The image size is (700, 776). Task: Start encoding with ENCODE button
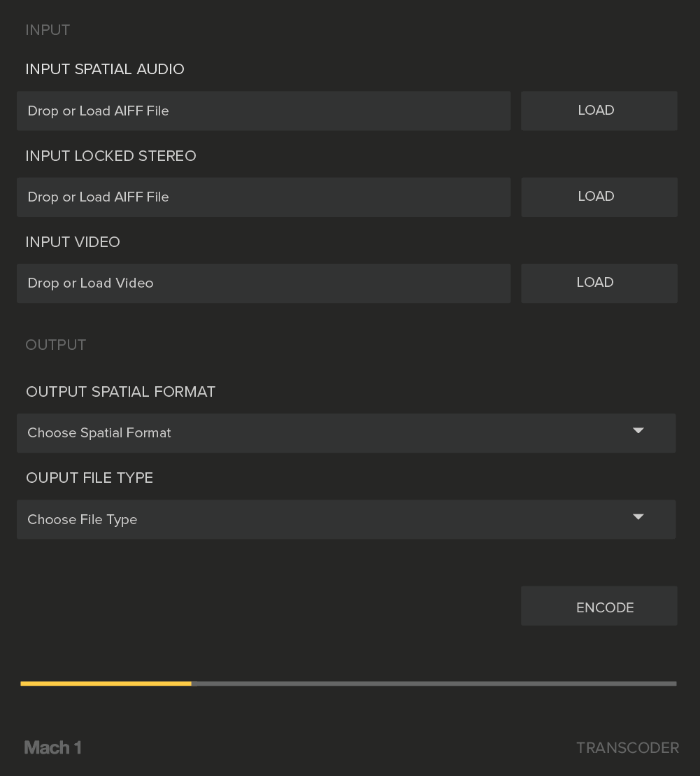(x=599, y=606)
